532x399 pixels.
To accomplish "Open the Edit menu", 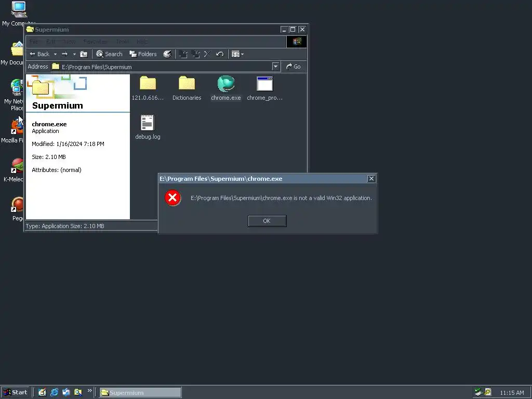I will [x=50, y=42].
